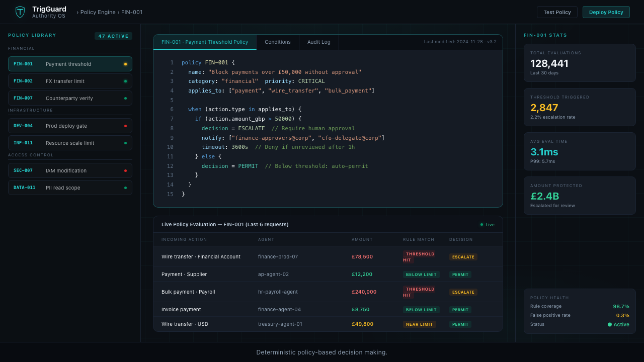Image resolution: width=644 pixels, height=362 pixels.
Task: Click the Avg Eval Time 3.1ms card
Action: coord(580,151)
